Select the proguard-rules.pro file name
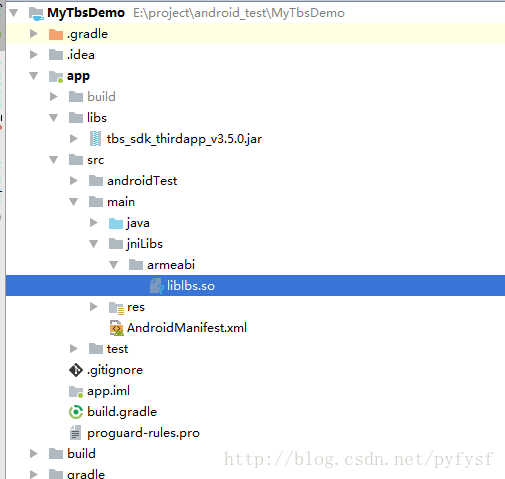The width and height of the screenshot is (505, 479). [143, 433]
